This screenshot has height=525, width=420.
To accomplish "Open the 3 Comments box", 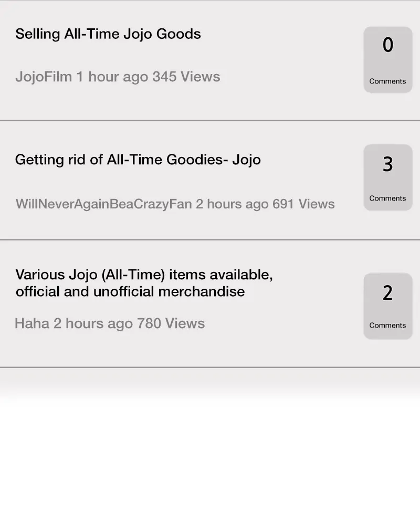I will coord(388,177).
